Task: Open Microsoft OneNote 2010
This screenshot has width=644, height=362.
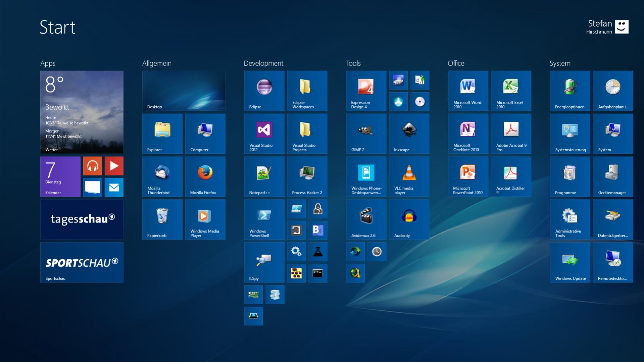Action: [x=468, y=134]
